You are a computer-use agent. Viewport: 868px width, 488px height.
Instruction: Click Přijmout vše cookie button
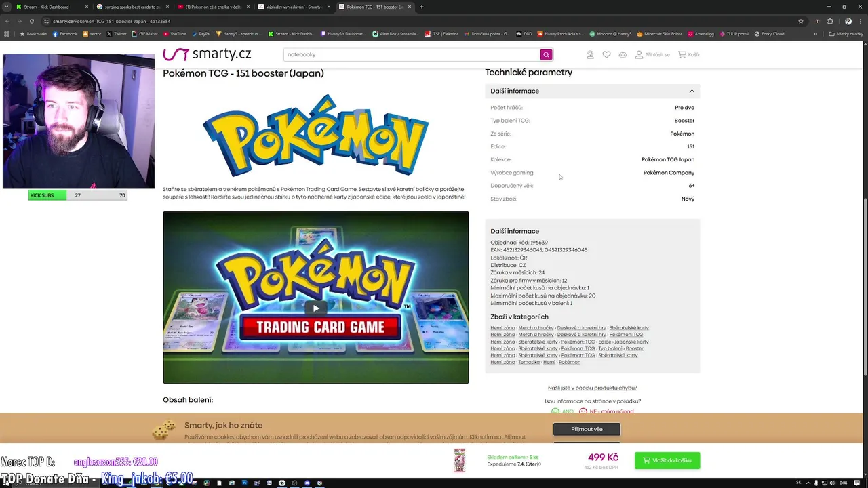coord(587,429)
